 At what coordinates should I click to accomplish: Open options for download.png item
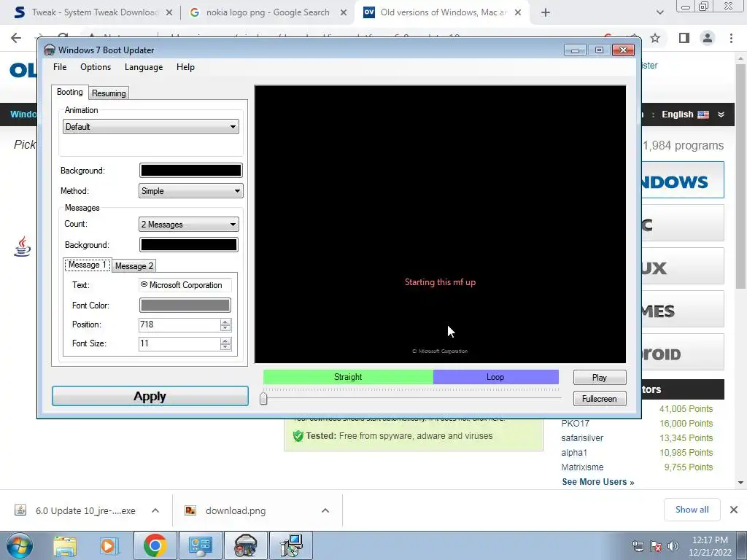click(325, 510)
